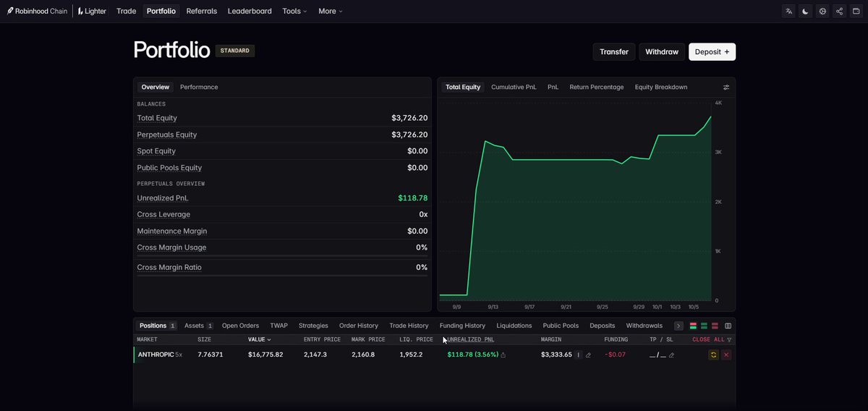The image size is (868, 411).
Task: Go to Trade page
Action: pos(126,11)
